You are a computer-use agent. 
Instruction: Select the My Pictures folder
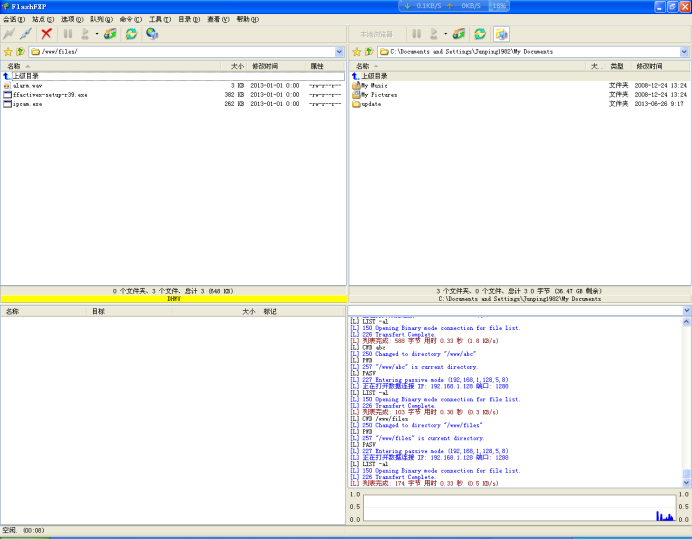[379, 94]
